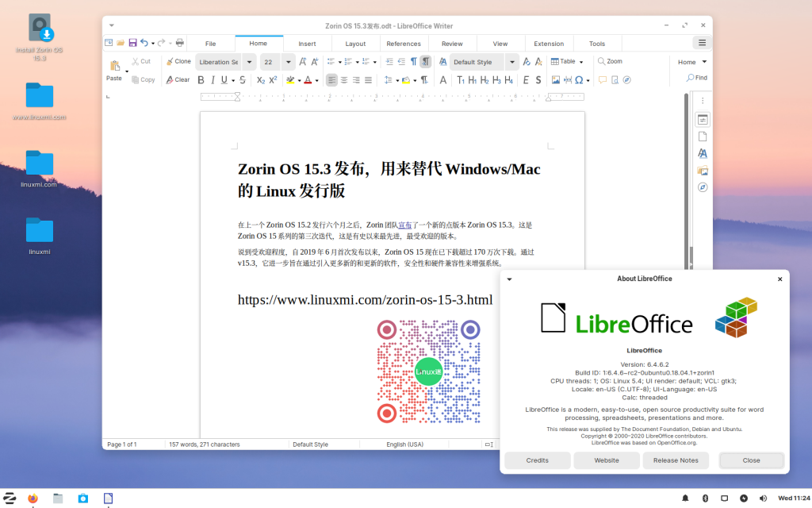This screenshot has height=508, width=812.
Task: Toggle italic formatting
Action: click(213, 80)
